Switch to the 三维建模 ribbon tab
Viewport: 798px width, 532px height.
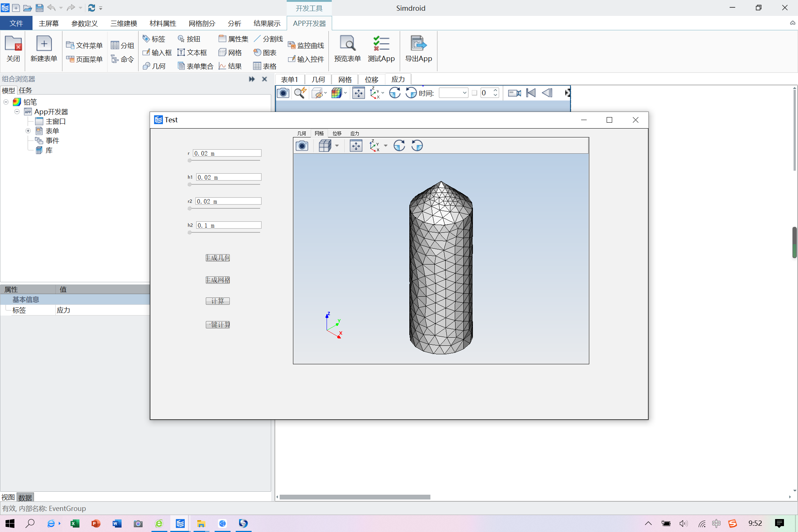click(x=124, y=23)
